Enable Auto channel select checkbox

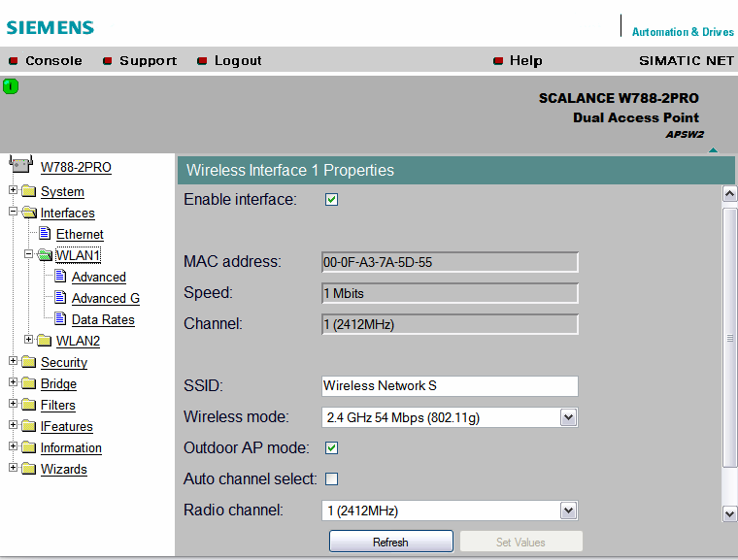[331, 479]
